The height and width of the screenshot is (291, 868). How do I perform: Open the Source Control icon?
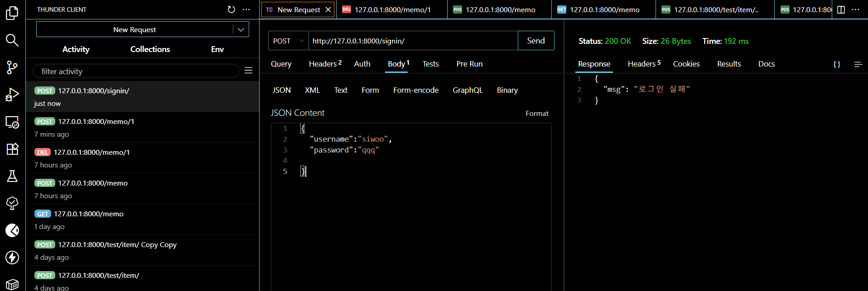[12, 67]
